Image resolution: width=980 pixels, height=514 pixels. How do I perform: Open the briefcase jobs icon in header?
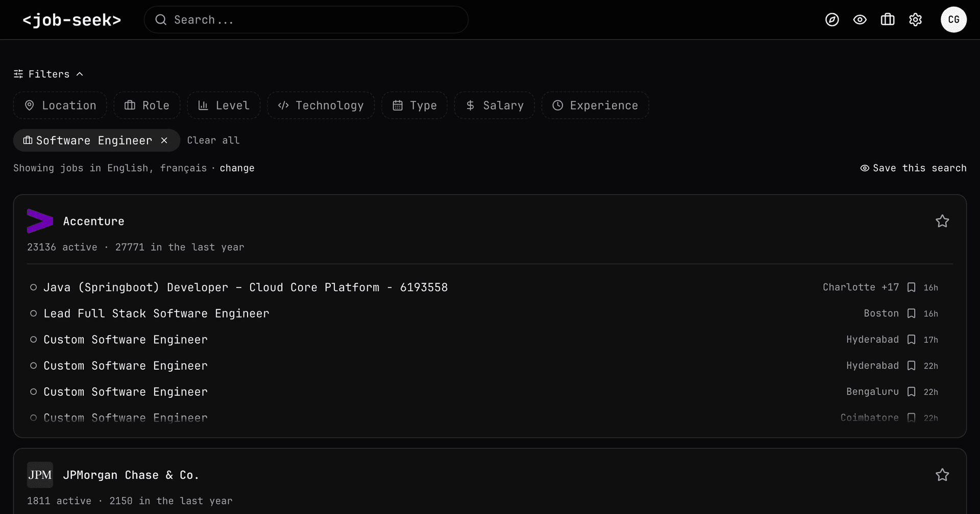888,20
